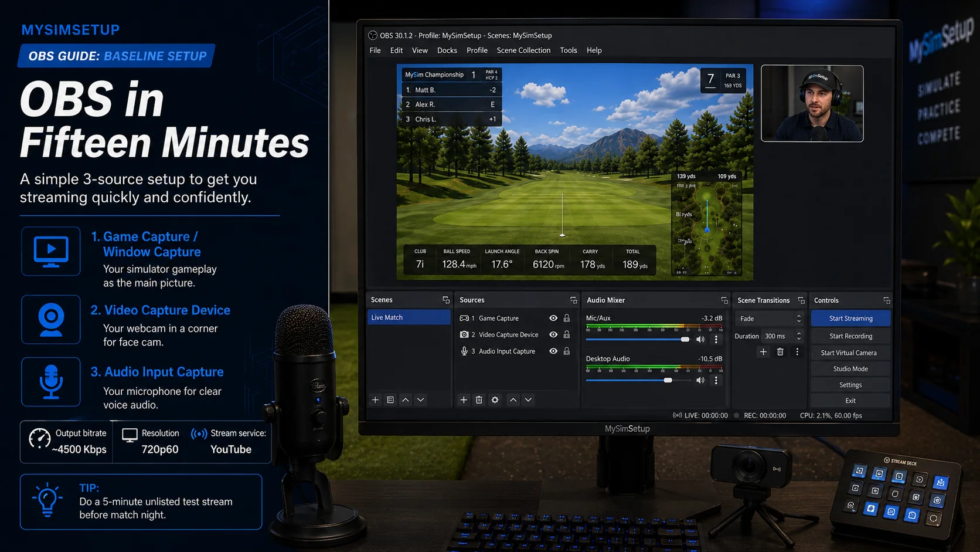Click the OBS logo in the title bar
980x552 pixels.
[x=373, y=35]
